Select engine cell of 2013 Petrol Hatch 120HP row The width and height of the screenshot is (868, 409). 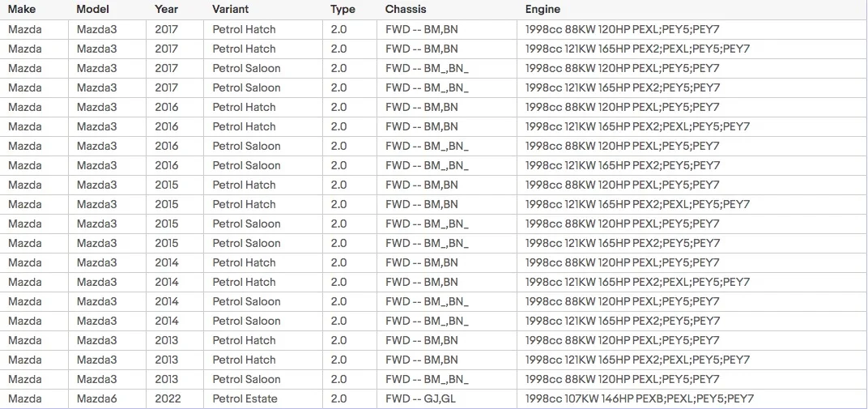tap(692, 340)
